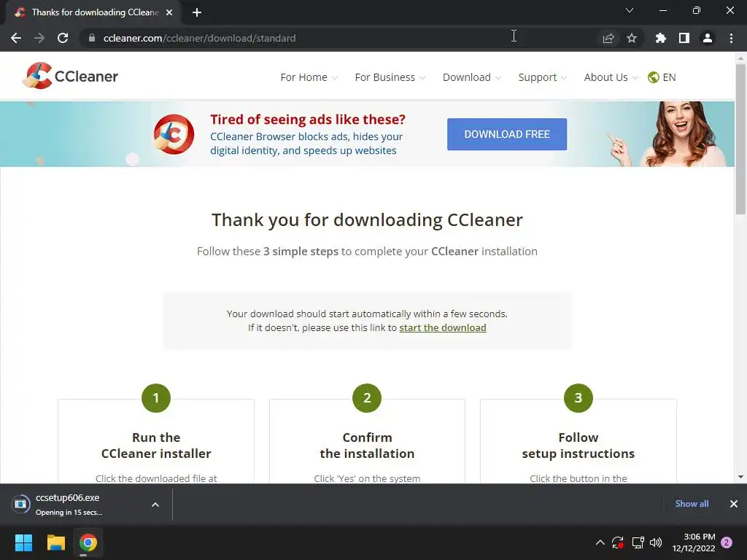This screenshot has width=747, height=560.
Task: Select the Thanks for downloading CCleaner tab
Action: (93, 12)
